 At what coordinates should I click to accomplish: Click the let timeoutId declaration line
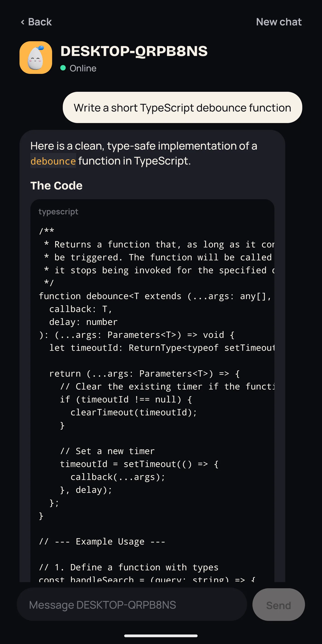coord(162,348)
